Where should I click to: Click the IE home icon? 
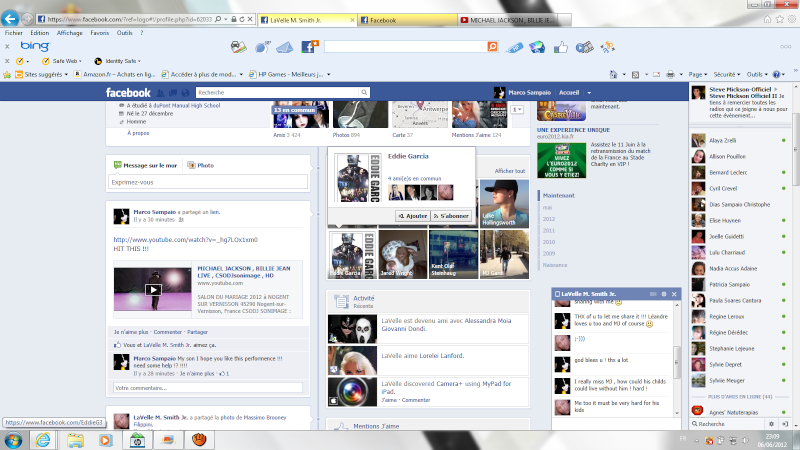(x=767, y=19)
